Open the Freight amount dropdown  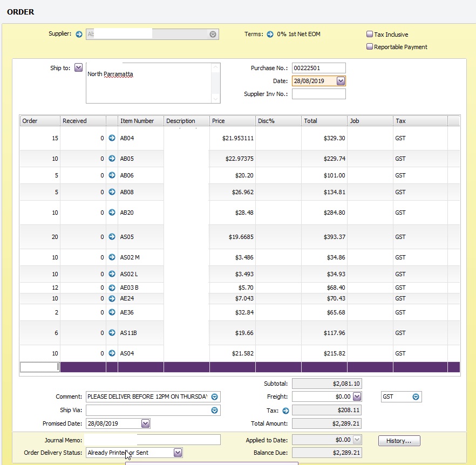(x=357, y=396)
